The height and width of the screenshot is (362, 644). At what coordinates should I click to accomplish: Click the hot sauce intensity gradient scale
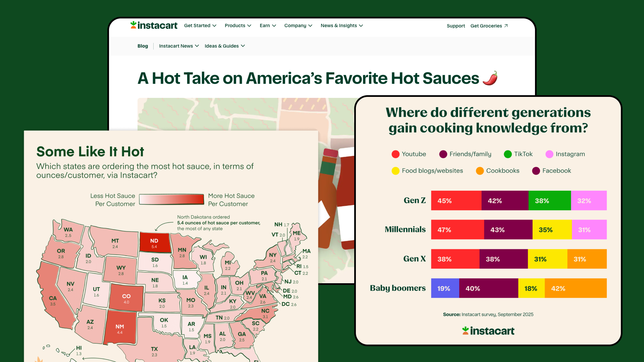[171, 199]
